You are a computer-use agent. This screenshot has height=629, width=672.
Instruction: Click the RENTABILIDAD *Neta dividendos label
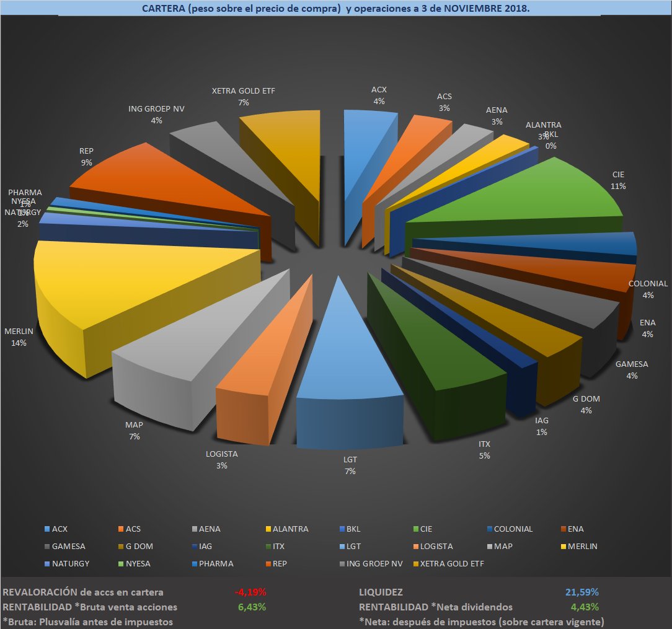435,607
